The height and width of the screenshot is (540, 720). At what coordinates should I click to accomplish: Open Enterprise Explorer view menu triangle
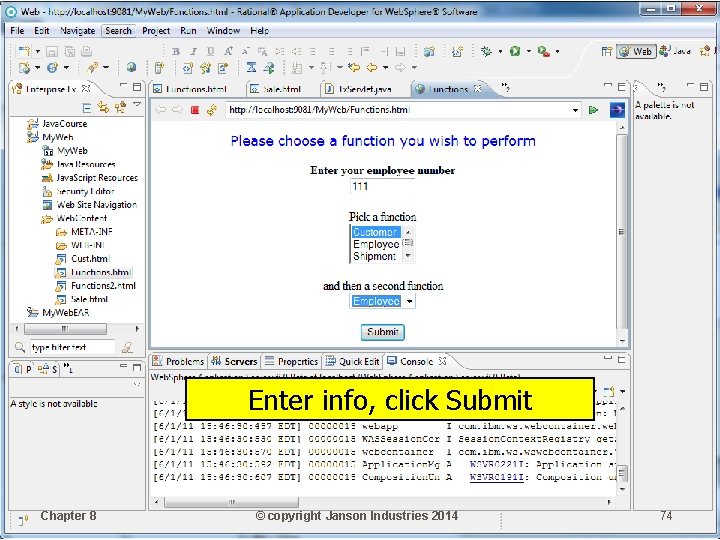tap(137, 105)
